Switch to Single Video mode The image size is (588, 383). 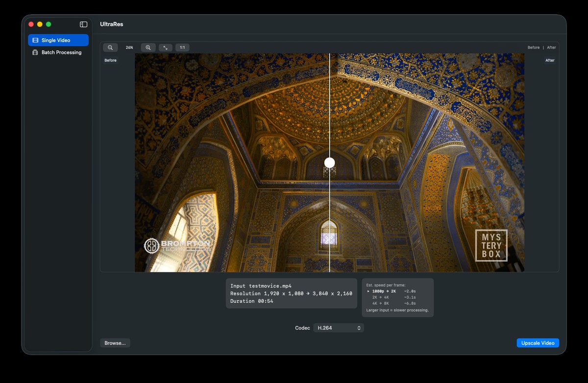click(58, 40)
